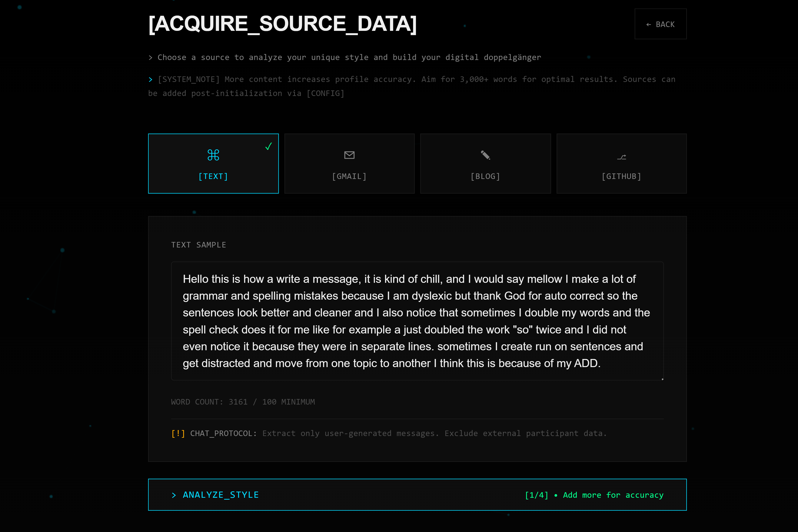
Task: Click the green checkmark on the TEXT source
Action: pos(268,146)
